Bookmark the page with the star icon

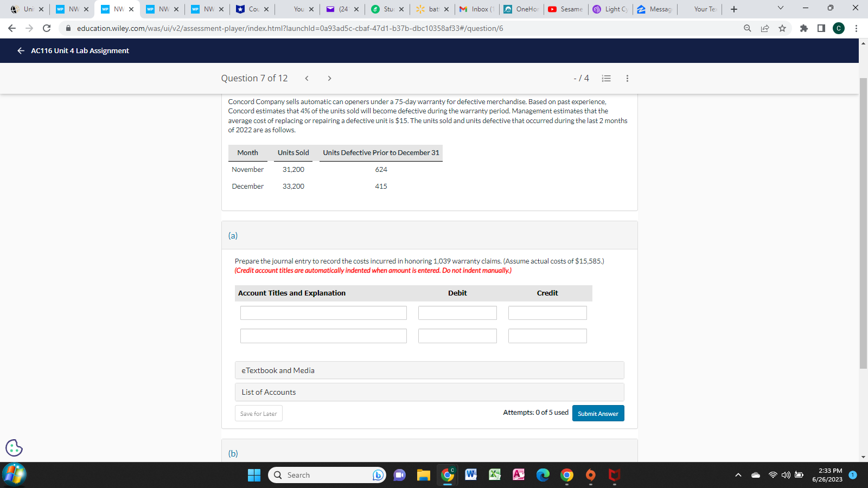tap(783, 28)
